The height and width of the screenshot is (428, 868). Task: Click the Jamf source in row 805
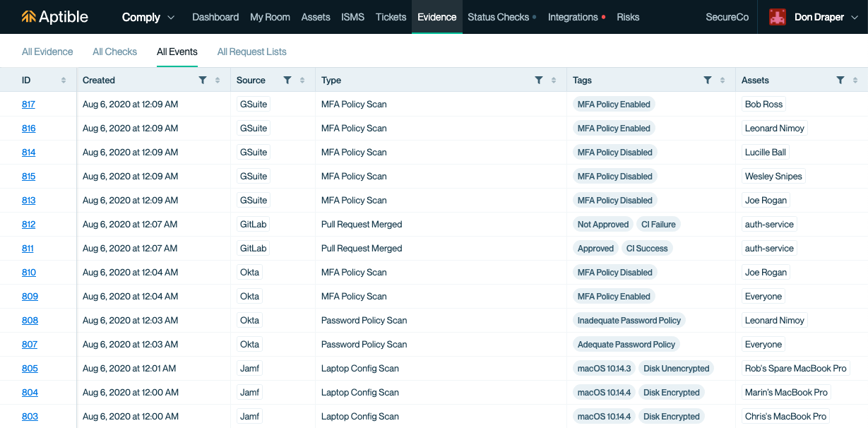point(250,369)
